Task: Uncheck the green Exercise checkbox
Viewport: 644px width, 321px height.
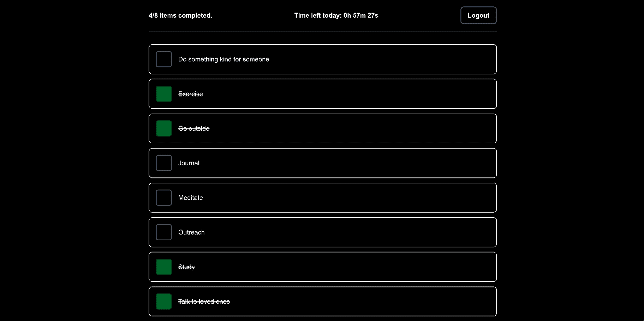Action: [x=163, y=94]
